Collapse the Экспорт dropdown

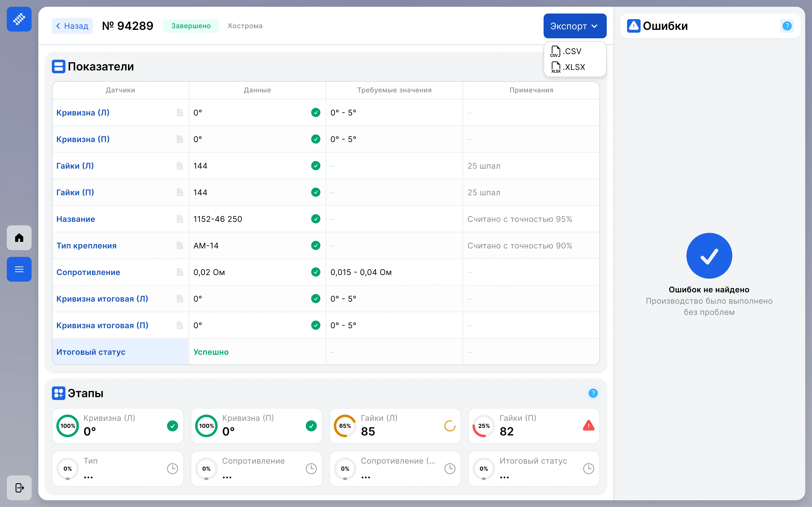point(575,26)
